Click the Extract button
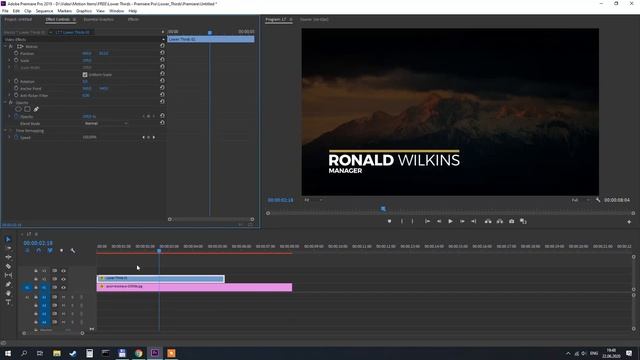 (500, 221)
